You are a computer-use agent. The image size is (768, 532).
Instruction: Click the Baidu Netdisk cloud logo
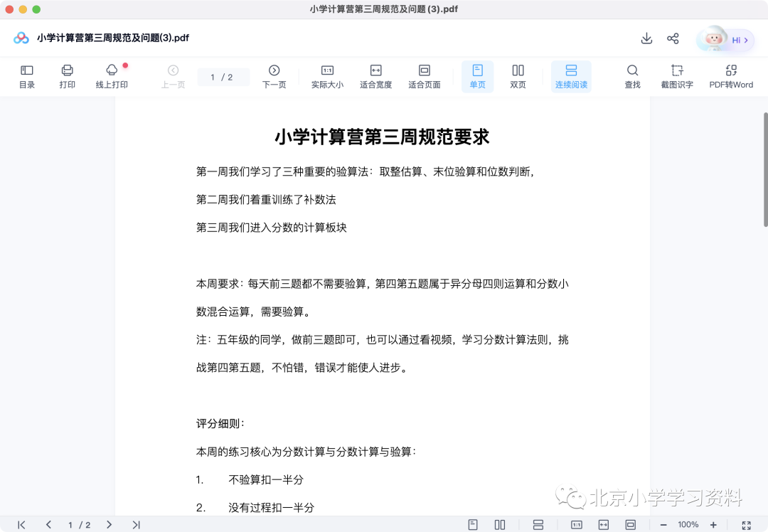coord(21,38)
